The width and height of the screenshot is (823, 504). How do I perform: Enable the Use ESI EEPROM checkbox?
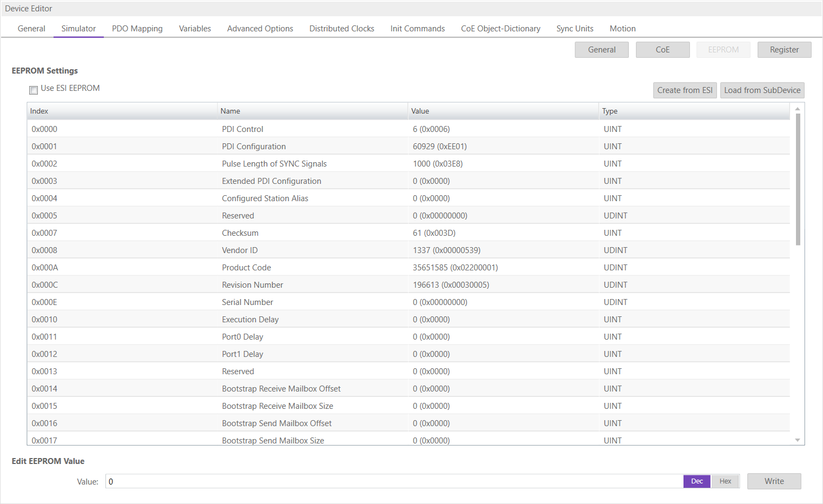click(x=34, y=90)
